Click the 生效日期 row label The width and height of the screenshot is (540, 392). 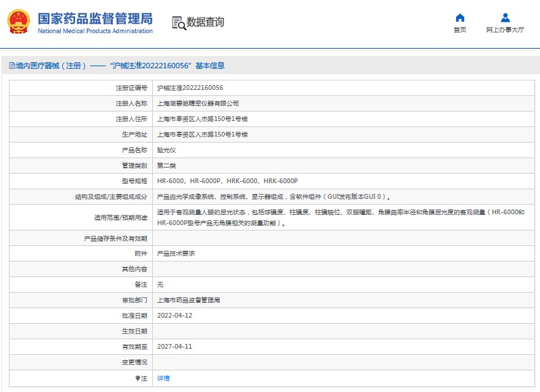coord(134,331)
